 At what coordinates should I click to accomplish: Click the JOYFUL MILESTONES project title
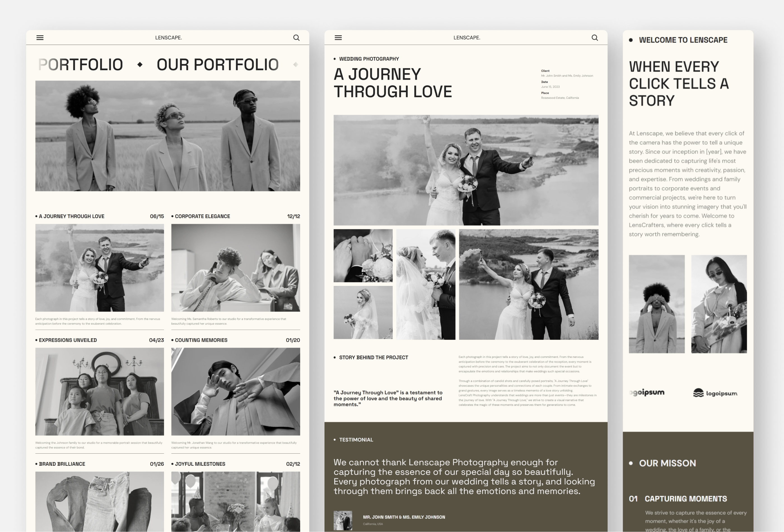[x=200, y=463]
